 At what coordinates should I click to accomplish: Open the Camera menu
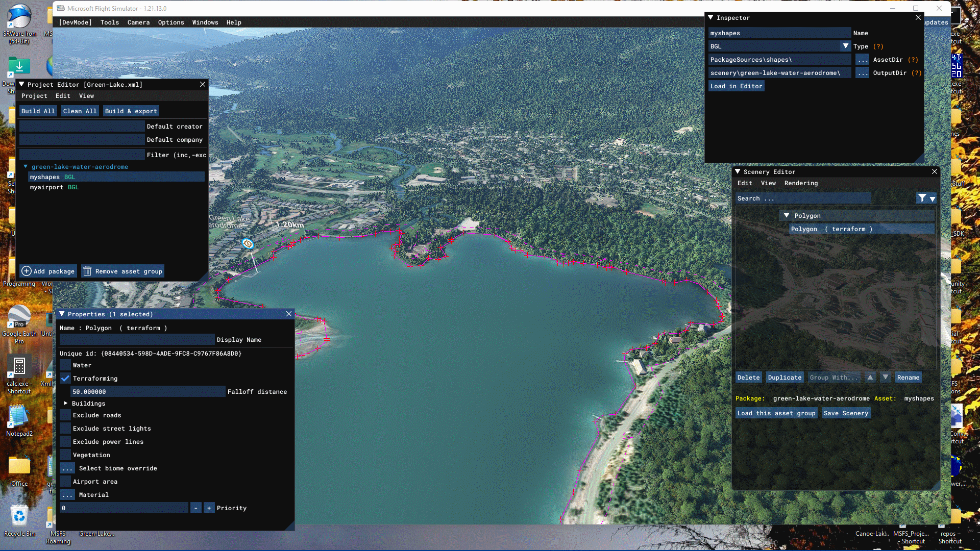coord(138,22)
